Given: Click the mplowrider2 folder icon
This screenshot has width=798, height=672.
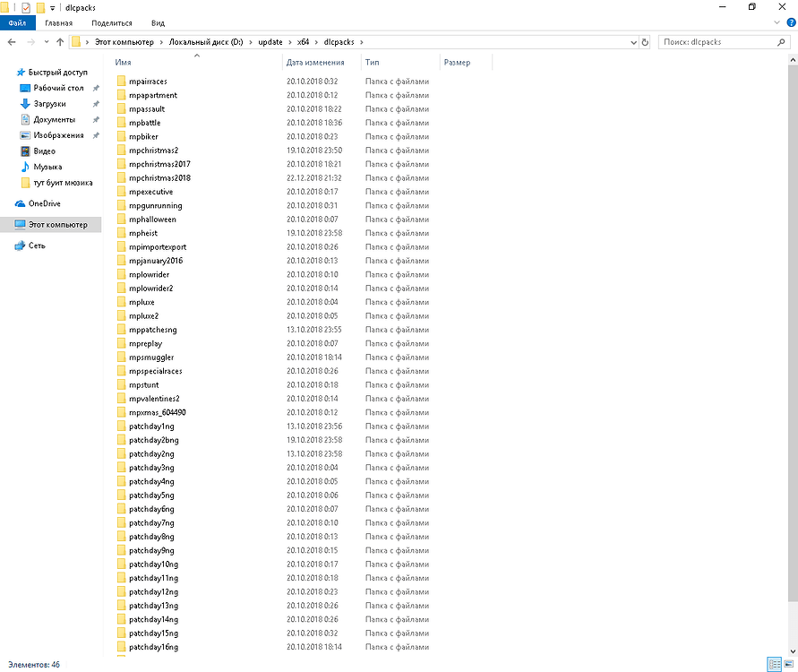Looking at the screenshot, I should (x=121, y=289).
